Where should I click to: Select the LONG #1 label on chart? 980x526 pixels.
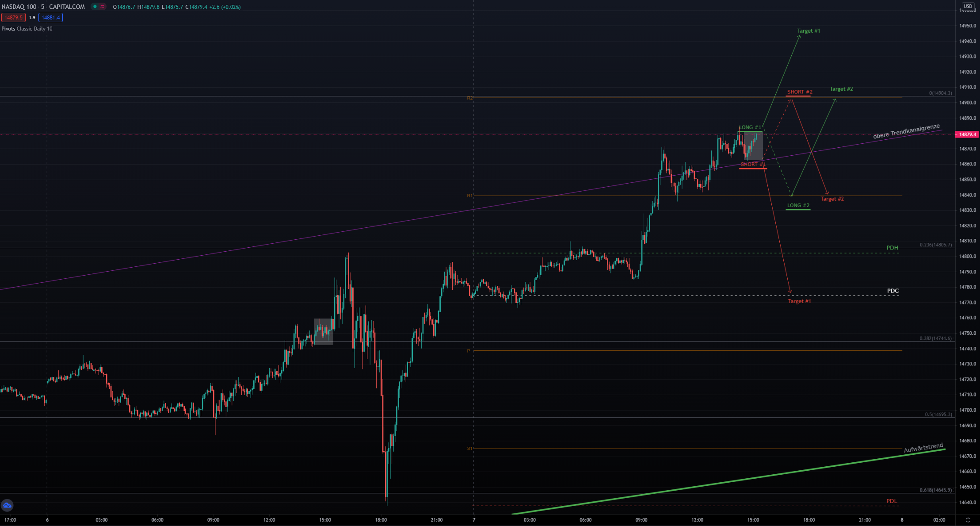coord(751,127)
